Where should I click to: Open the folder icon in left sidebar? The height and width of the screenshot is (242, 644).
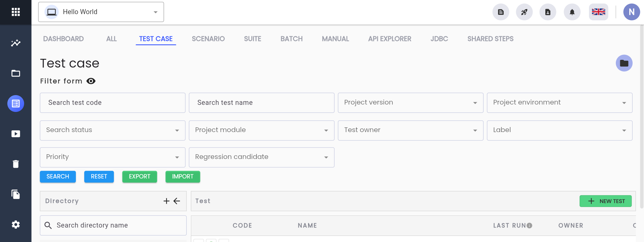click(16, 73)
